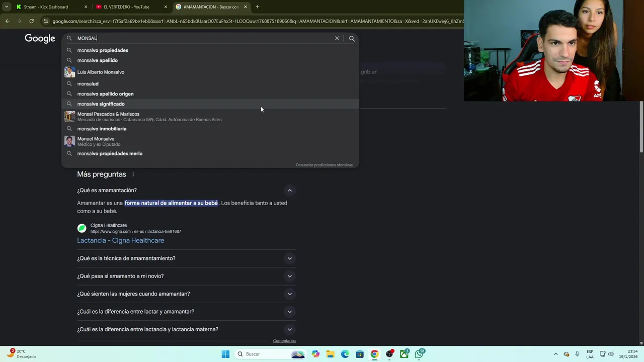Screen dimensions: 644x362
Task: Show hidden system tray icons
Action: [x=555, y=354]
